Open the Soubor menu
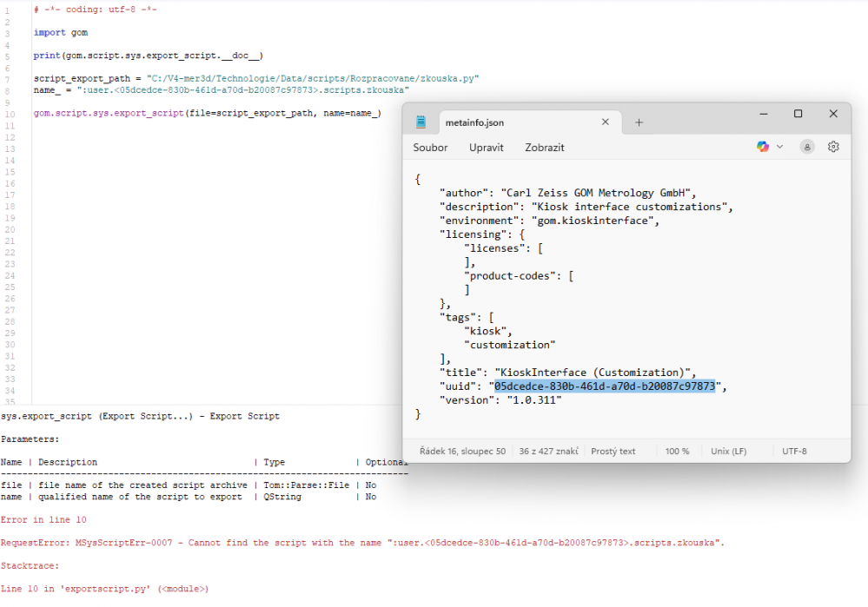The image size is (868, 607). [x=430, y=148]
